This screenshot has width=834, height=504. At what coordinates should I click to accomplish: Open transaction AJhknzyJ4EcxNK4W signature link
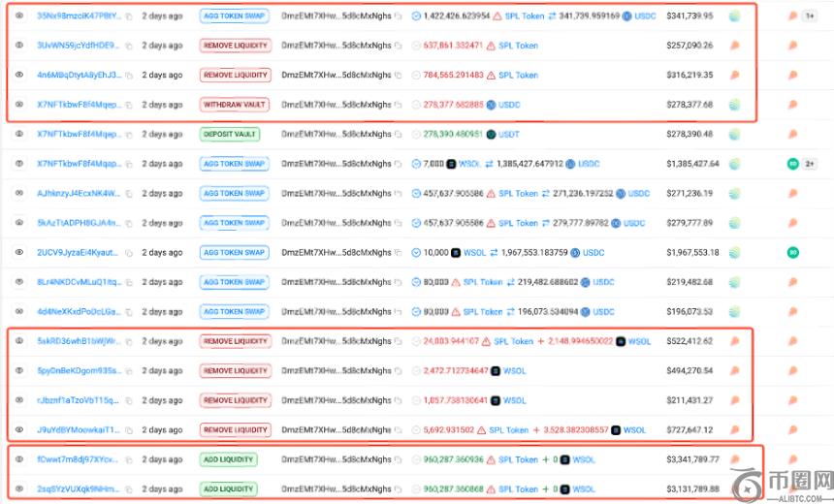[x=79, y=194]
